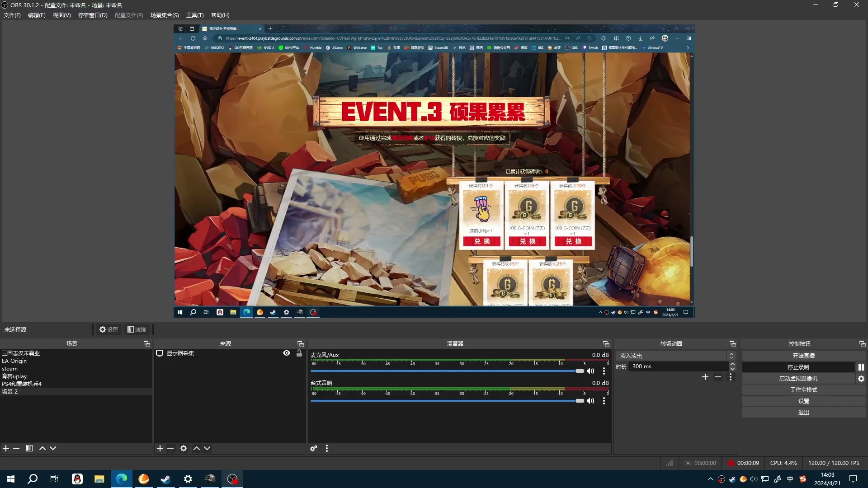Open 设置 from controls panel

pos(804,401)
